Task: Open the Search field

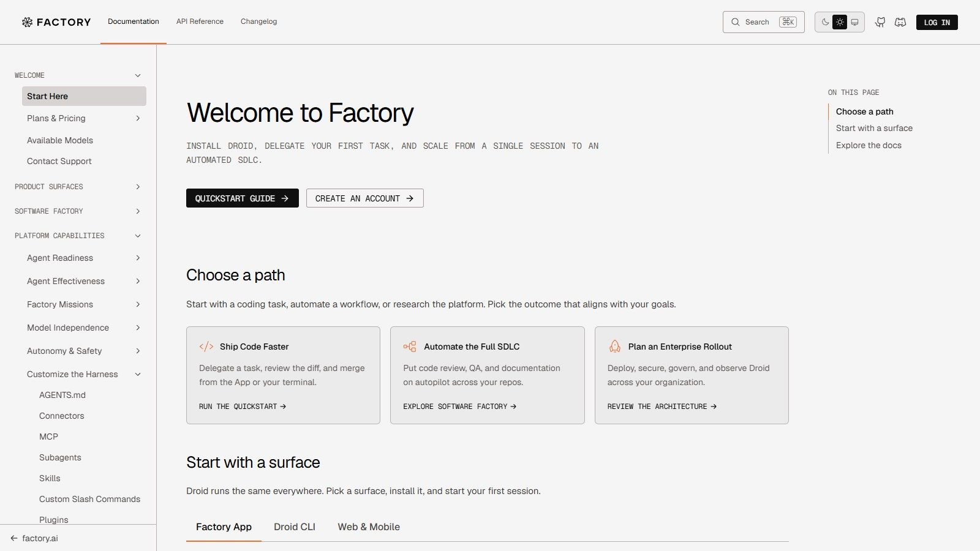Action: click(763, 22)
